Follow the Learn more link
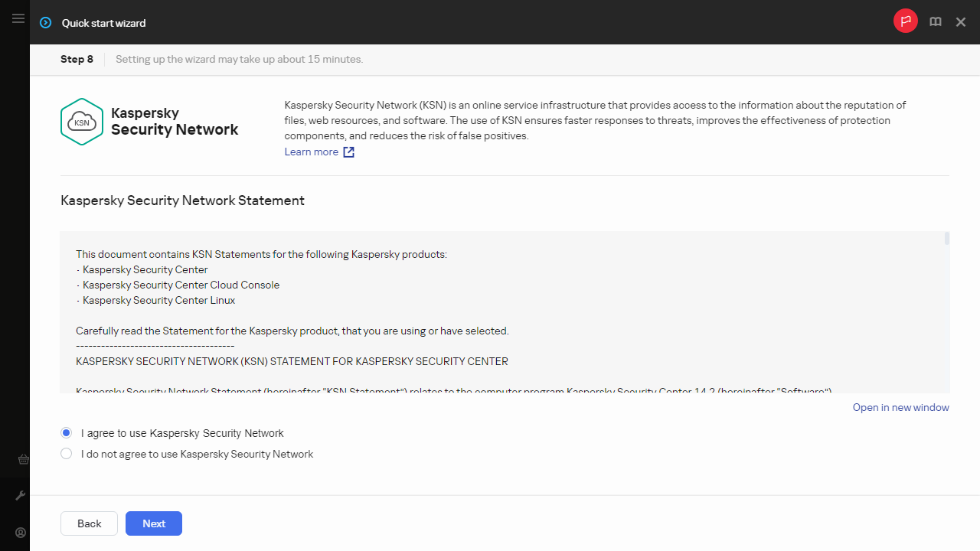The width and height of the screenshot is (980, 551). click(312, 152)
